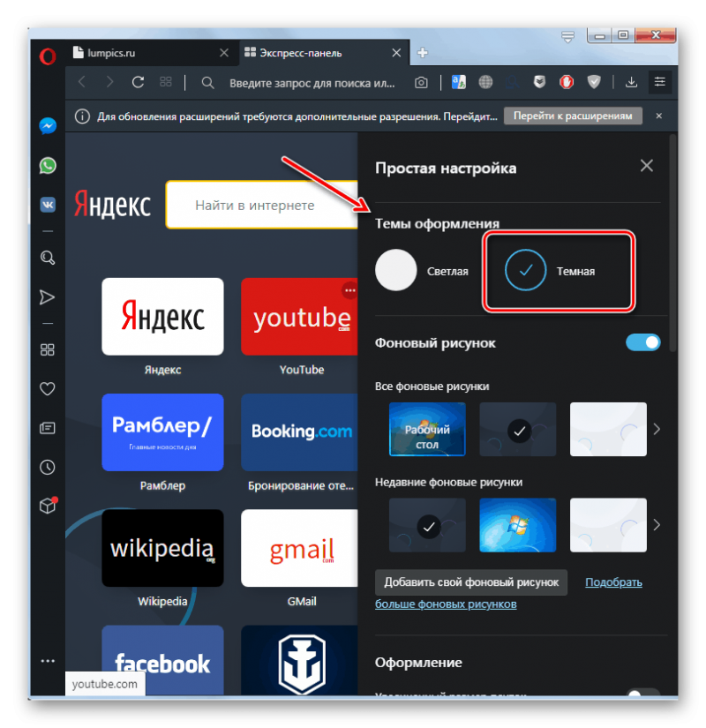Viewport: 706px width, 728px height.
Task: Choose the Рабочий стол wallpaper thumbnail
Action: pos(427,430)
